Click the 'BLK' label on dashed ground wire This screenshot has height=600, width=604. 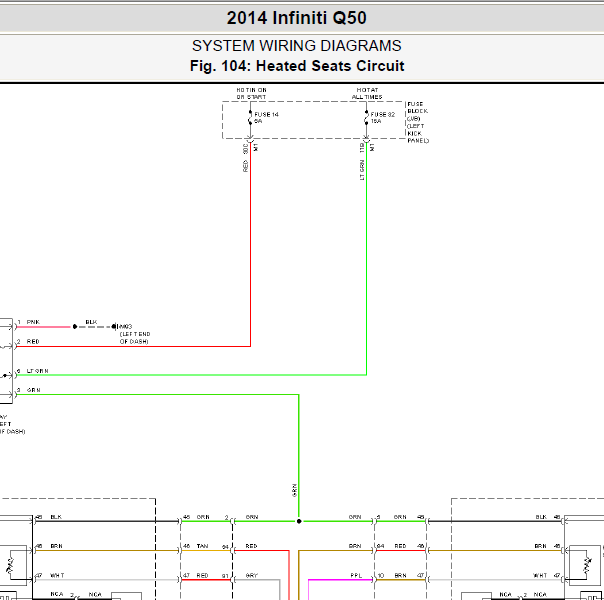point(91,322)
